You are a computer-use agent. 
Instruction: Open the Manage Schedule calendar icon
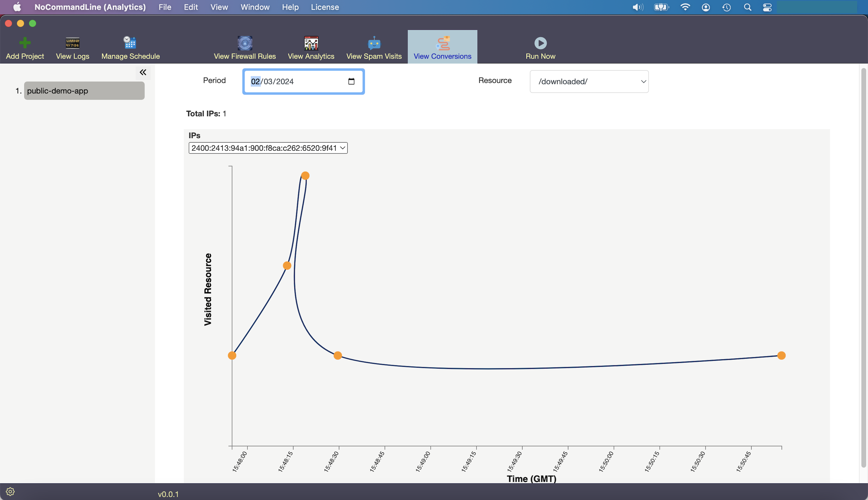[130, 43]
